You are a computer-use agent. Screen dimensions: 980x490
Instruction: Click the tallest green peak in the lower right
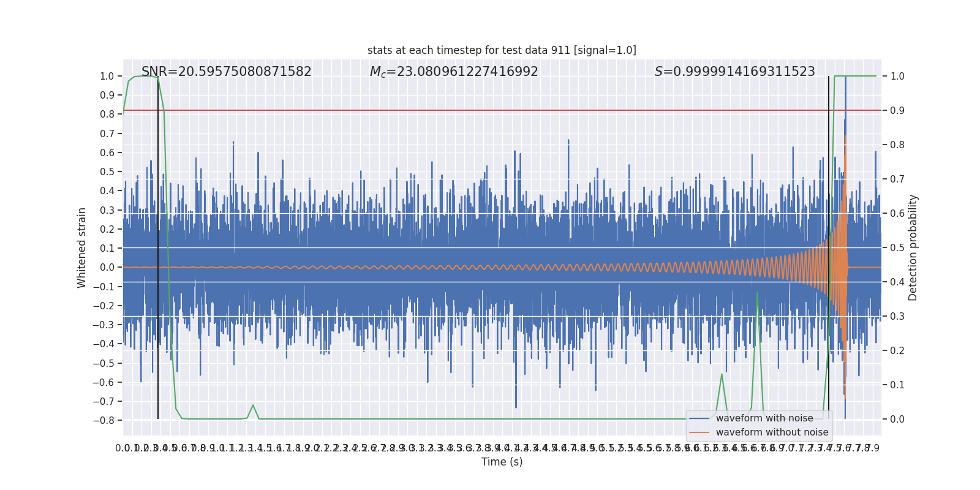[758, 293]
